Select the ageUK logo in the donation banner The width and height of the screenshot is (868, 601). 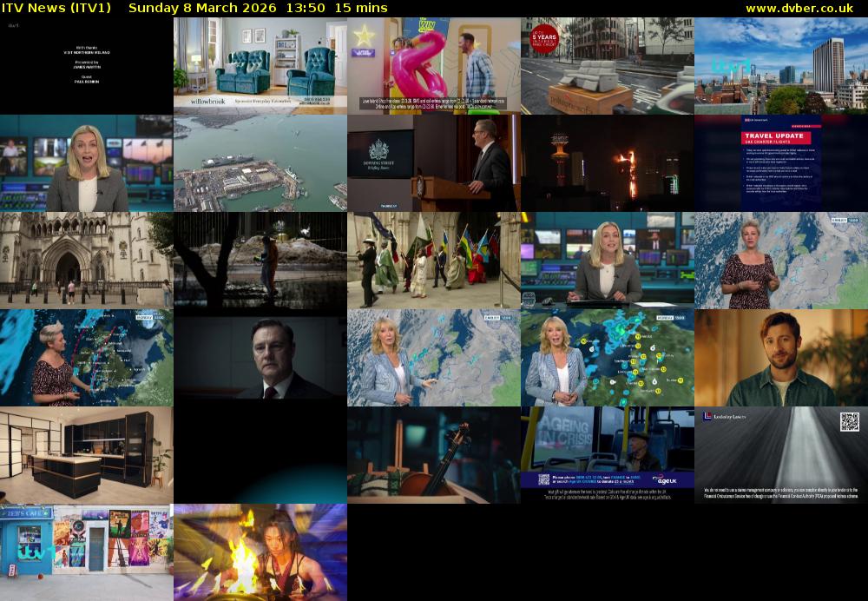[667, 479]
